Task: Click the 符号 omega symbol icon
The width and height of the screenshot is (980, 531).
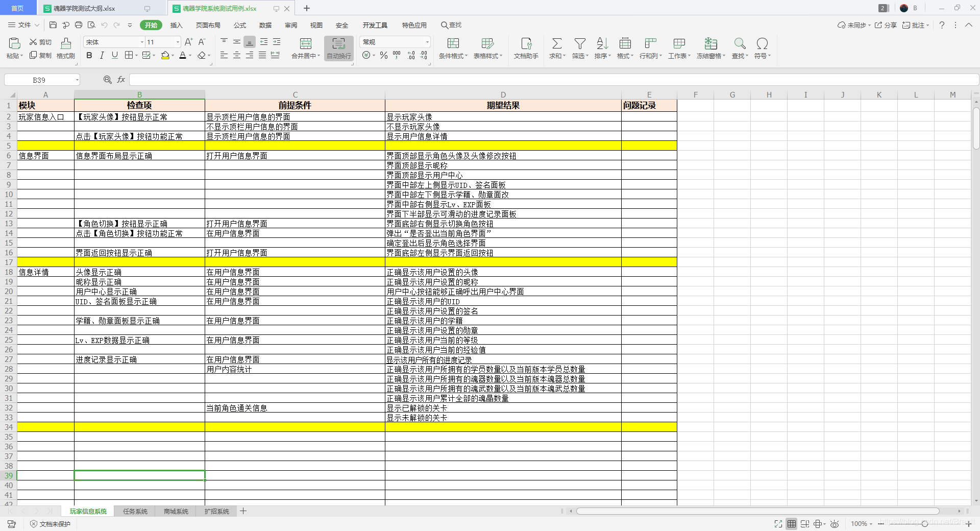Action: [762, 43]
